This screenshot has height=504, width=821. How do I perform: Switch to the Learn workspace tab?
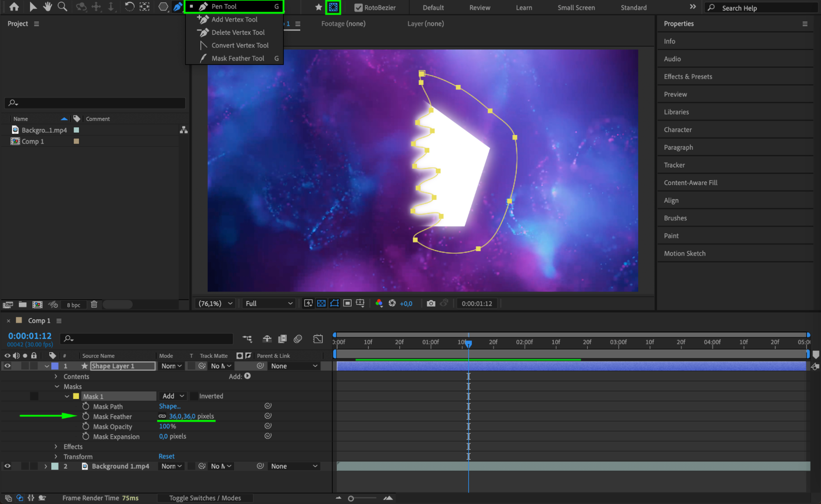click(x=524, y=7)
